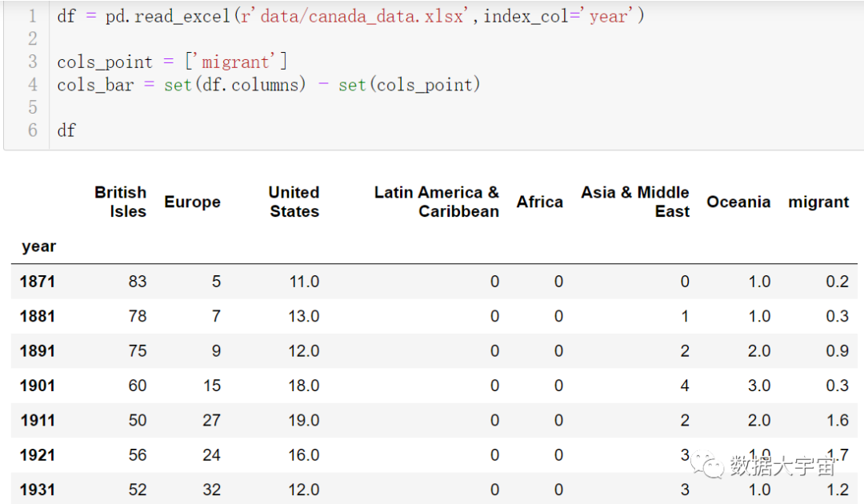Viewport: 864px width, 504px height.
Task: Place cursor on the cols_bar code line
Action: (x=268, y=85)
